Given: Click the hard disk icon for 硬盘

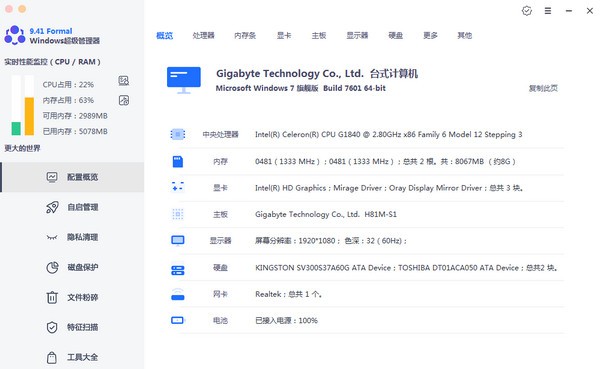Looking at the screenshot, I should tap(178, 270).
